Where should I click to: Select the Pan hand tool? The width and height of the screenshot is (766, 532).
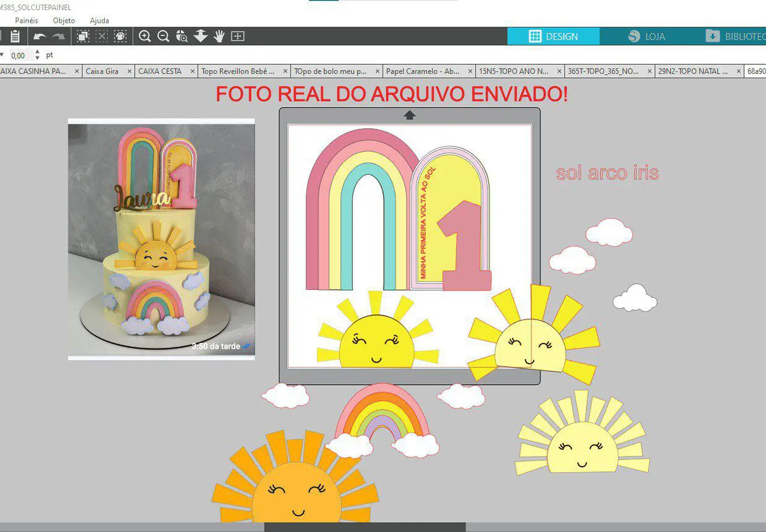tap(219, 36)
